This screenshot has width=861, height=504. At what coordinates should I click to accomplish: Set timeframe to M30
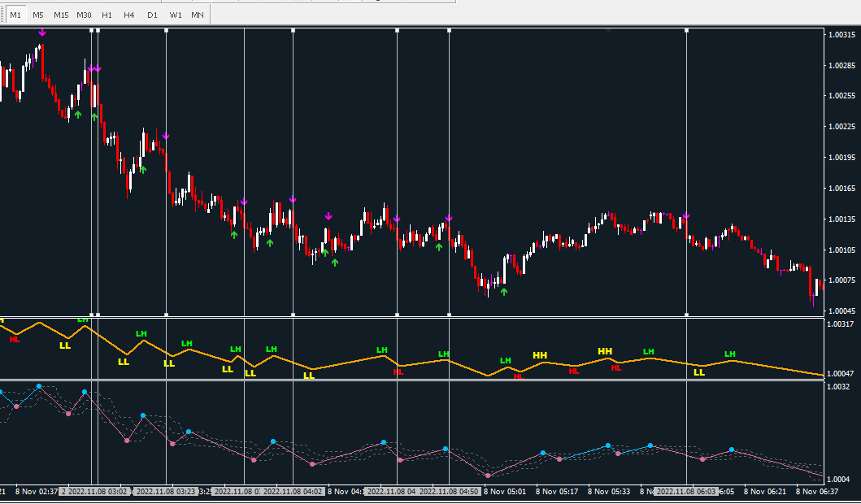coord(84,15)
